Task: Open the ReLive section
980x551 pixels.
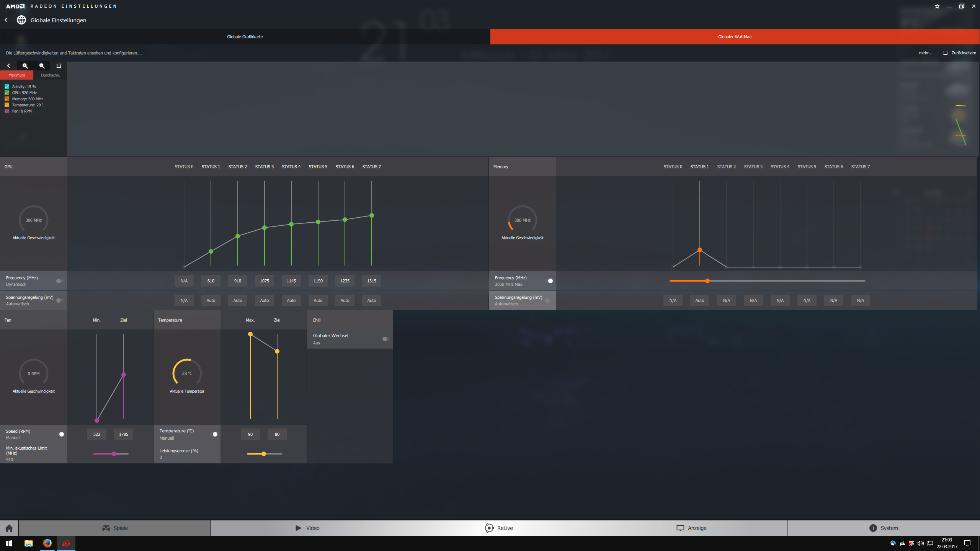Action: pyautogui.click(x=499, y=528)
